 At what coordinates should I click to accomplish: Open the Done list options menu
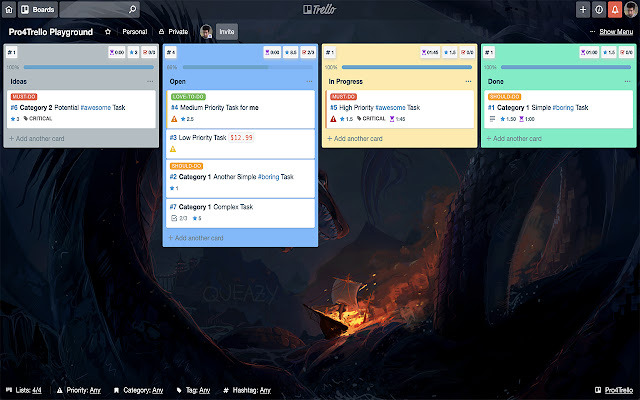(627, 81)
